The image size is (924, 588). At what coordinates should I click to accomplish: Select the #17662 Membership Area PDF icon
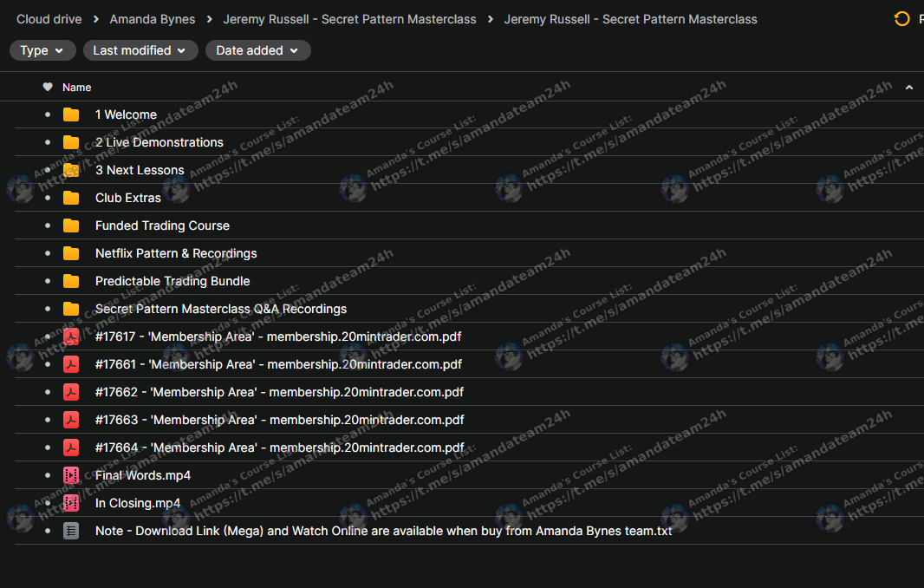coord(71,392)
